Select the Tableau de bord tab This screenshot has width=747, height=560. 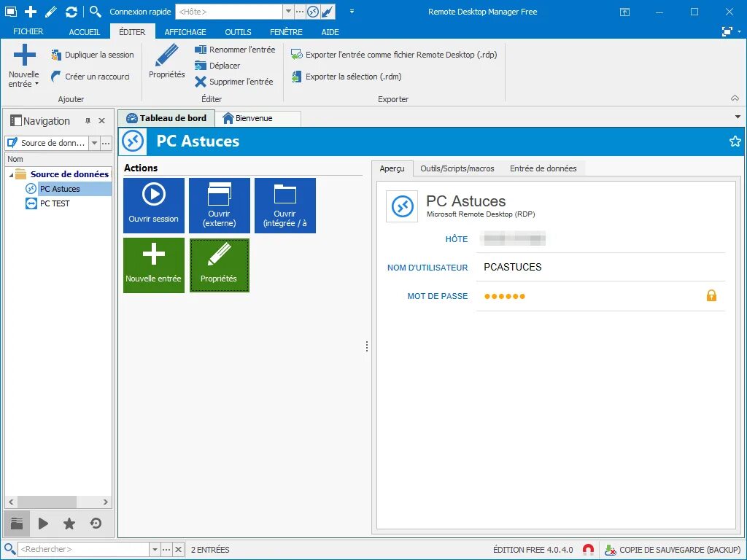tap(166, 118)
